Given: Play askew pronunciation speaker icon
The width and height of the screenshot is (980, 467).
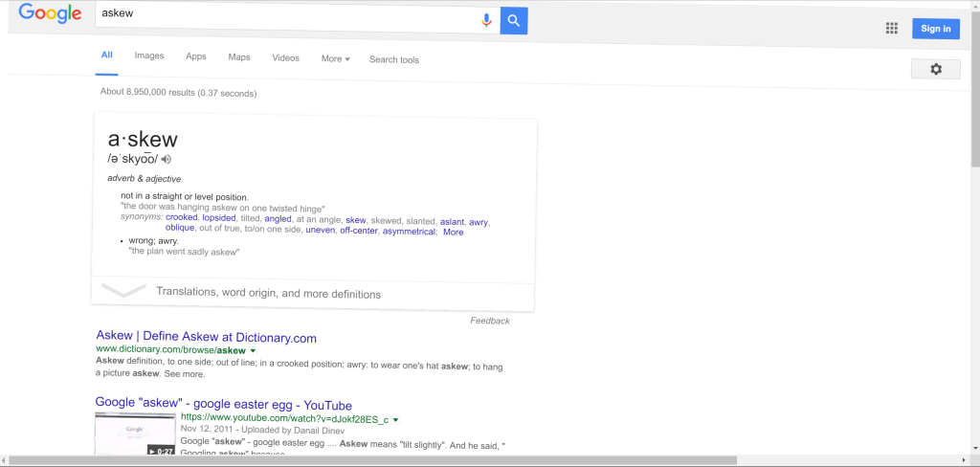Looking at the screenshot, I should [x=167, y=159].
